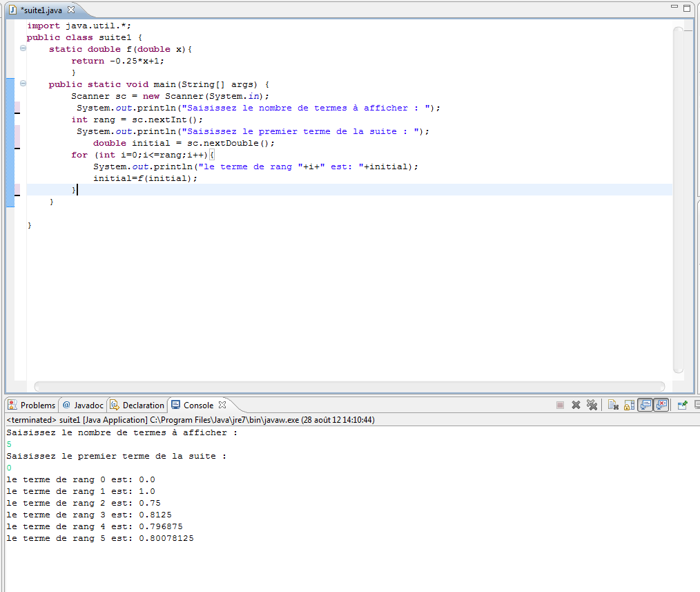Remove all terminated launches double-X icon
The height and width of the screenshot is (592, 700).
pos(592,405)
